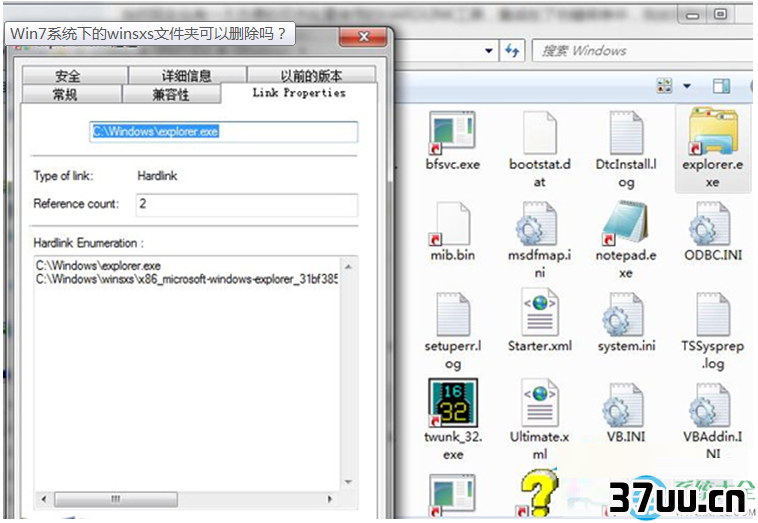Image resolution: width=758 pixels, height=523 pixels.
Task: Select the bootstat.dat file icon
Action: pos(539,131)
